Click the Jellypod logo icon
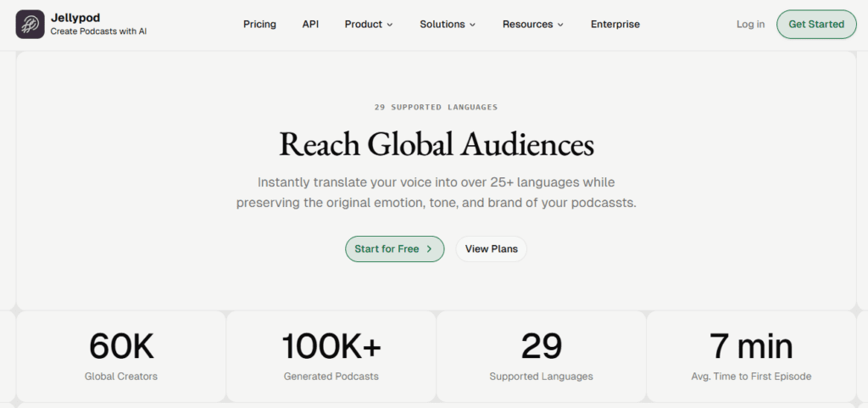 (x=30, y=25)
